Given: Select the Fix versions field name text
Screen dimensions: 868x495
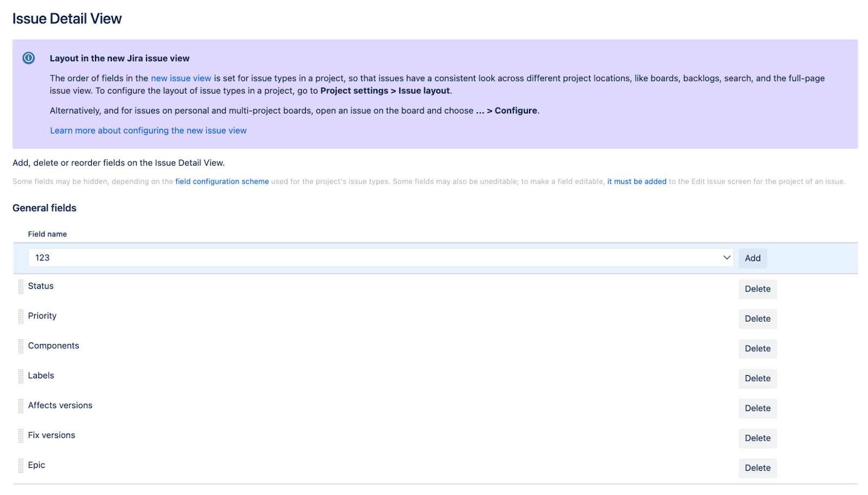Looking at the screenshot, I should click(52, 435).
